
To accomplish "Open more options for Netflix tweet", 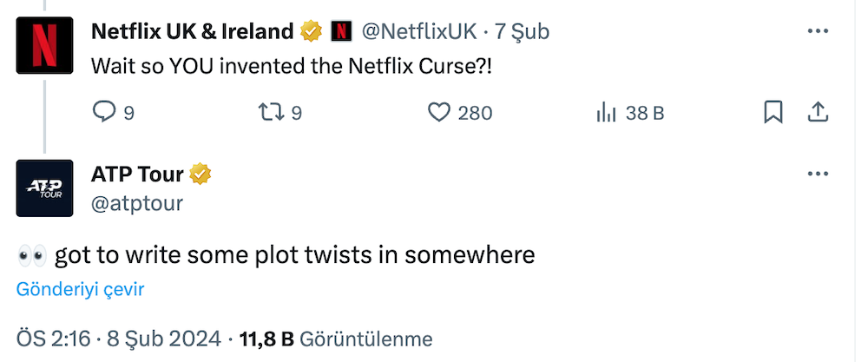I will [818, 31].
